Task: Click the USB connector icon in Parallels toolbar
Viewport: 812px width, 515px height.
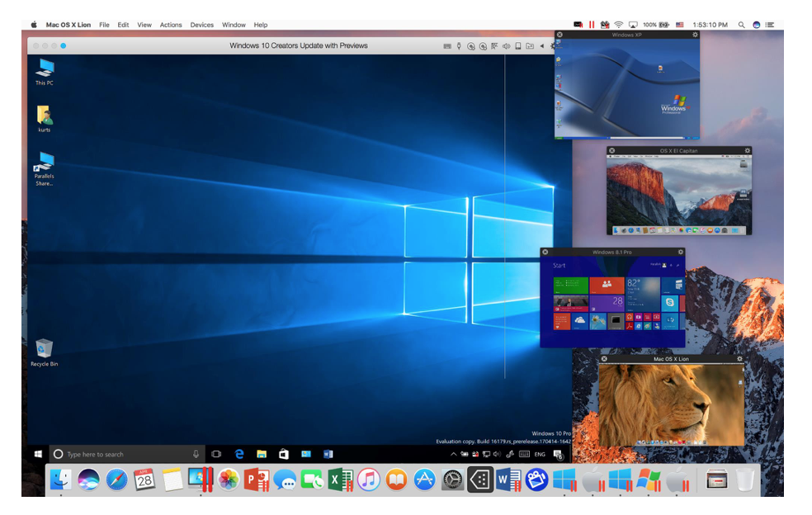Action: tap(459, 46)
